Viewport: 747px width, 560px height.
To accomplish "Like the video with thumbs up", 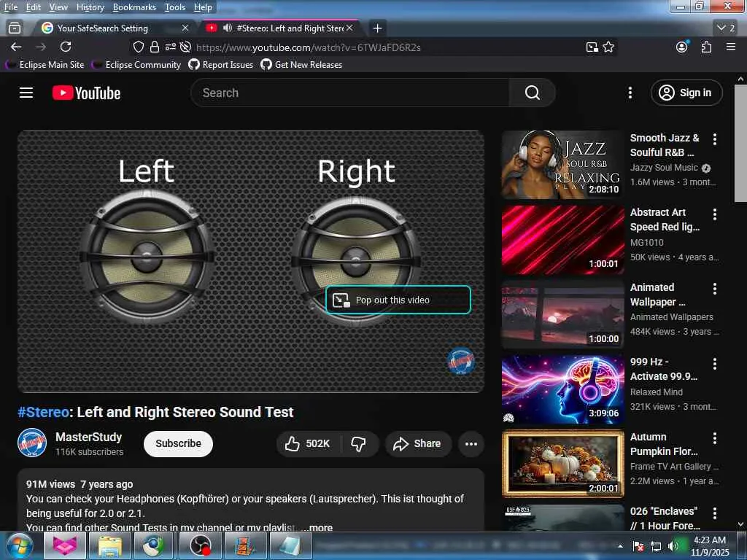I will click(x=309, y=444).
